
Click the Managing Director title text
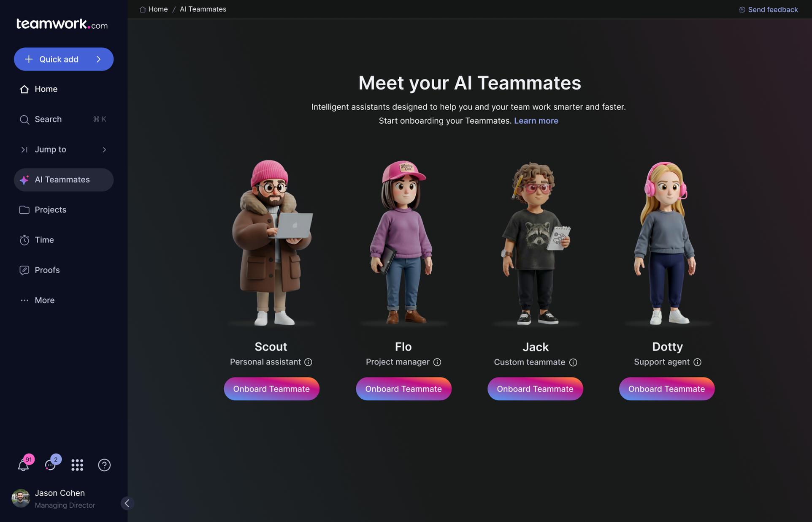65,506
